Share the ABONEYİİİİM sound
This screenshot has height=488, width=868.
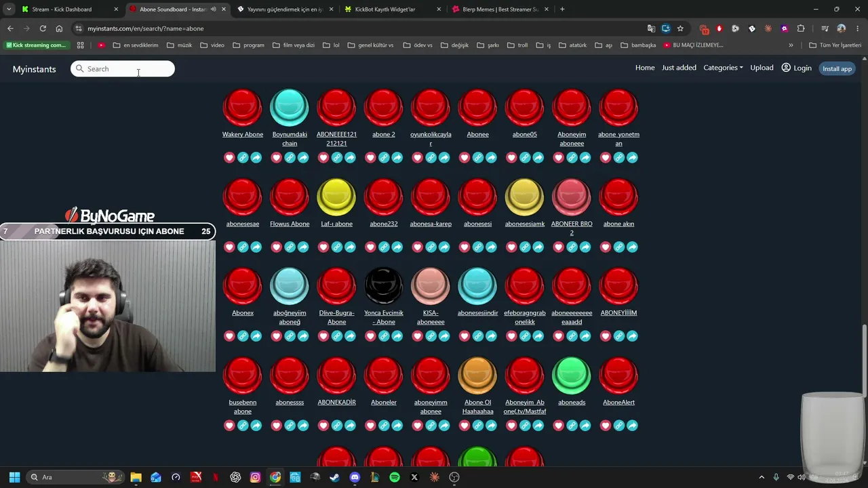(632, 336)
